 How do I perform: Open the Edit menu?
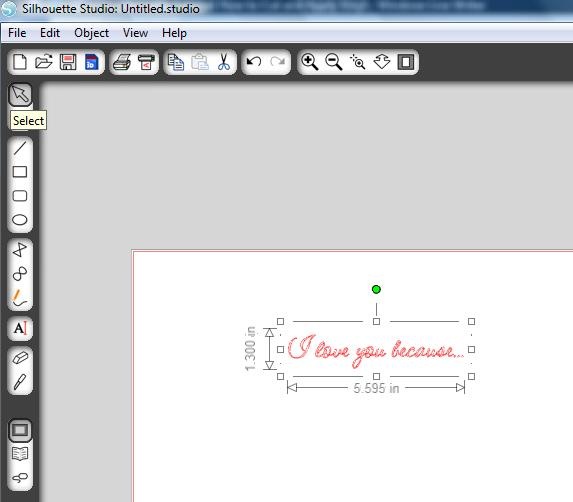tap(50, 33)
